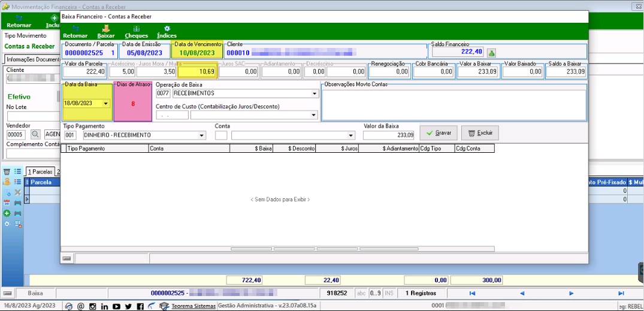Select the Informações Documento tab

[x=32, y=59]
